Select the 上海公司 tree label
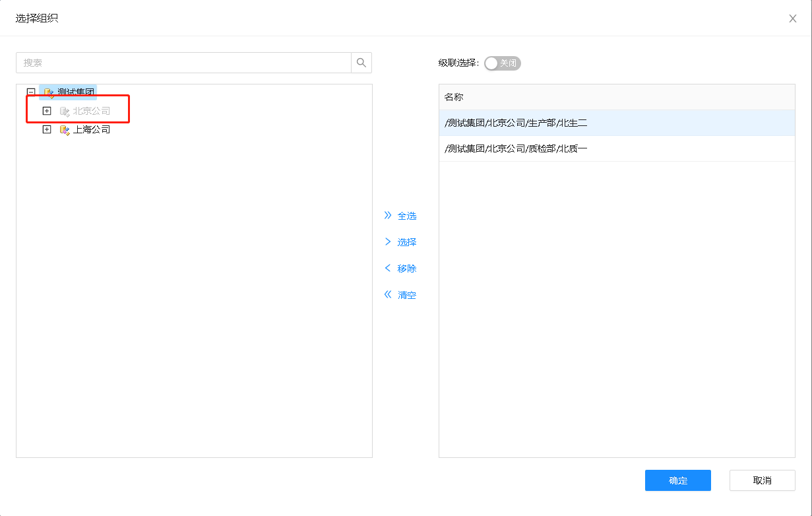 92,129
